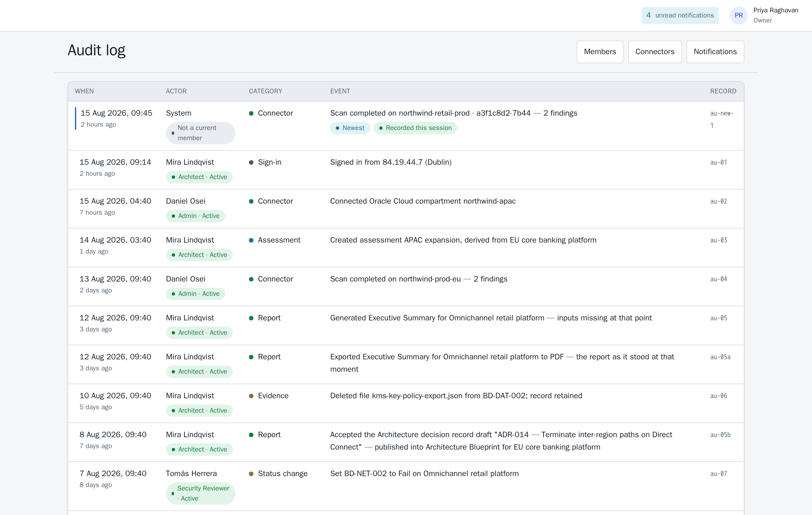Open the Connectors page

[654, 52]
